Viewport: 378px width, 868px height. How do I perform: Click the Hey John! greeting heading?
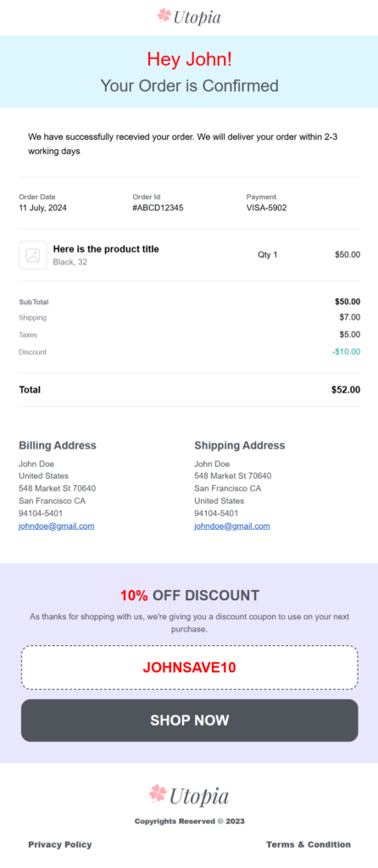pos(189,58)
